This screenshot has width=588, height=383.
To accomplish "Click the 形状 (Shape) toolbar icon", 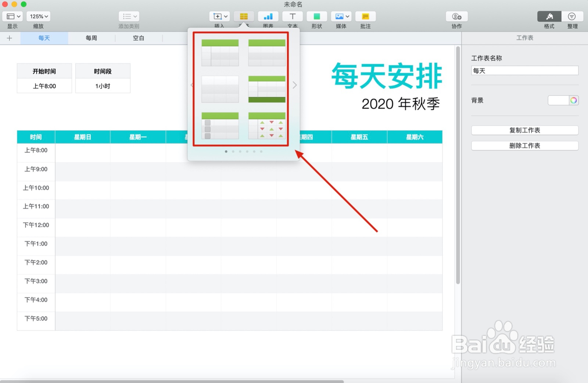I will coord(316,16).
